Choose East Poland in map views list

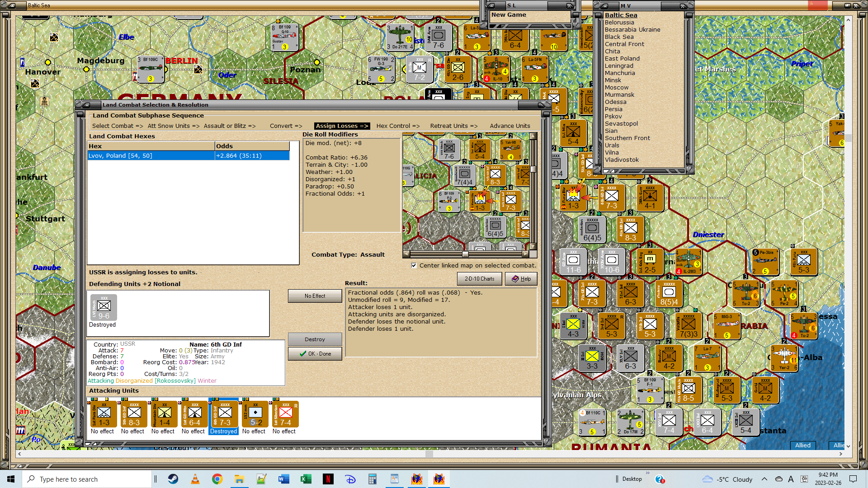622,59
